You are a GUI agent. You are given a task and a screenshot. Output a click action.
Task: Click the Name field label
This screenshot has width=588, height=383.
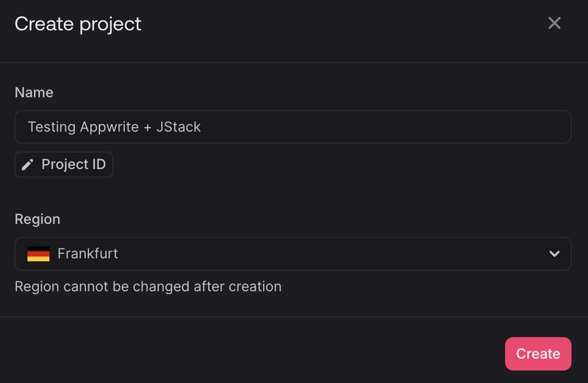tap(34, 93)
